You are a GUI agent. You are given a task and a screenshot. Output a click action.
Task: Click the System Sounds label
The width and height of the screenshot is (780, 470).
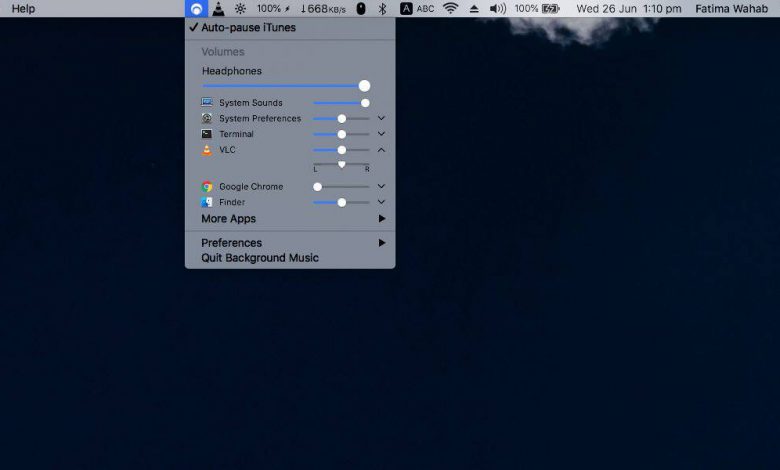(x=251, y=102)
